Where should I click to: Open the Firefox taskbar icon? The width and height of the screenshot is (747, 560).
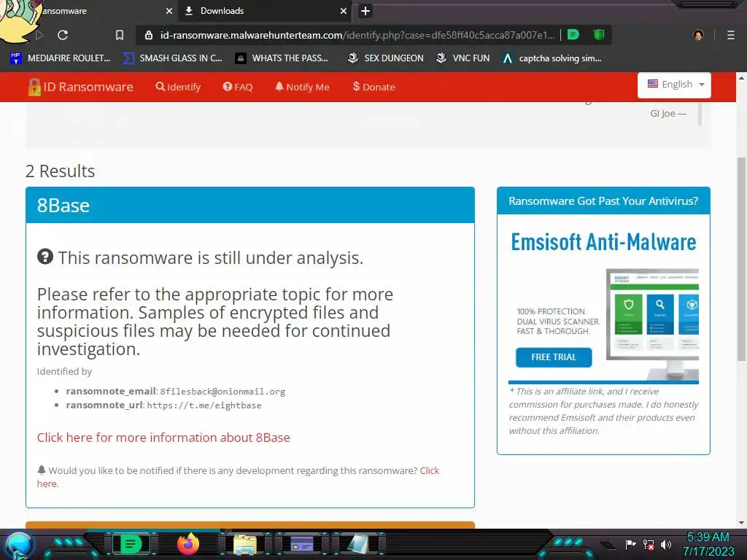[x=187, y=544]
